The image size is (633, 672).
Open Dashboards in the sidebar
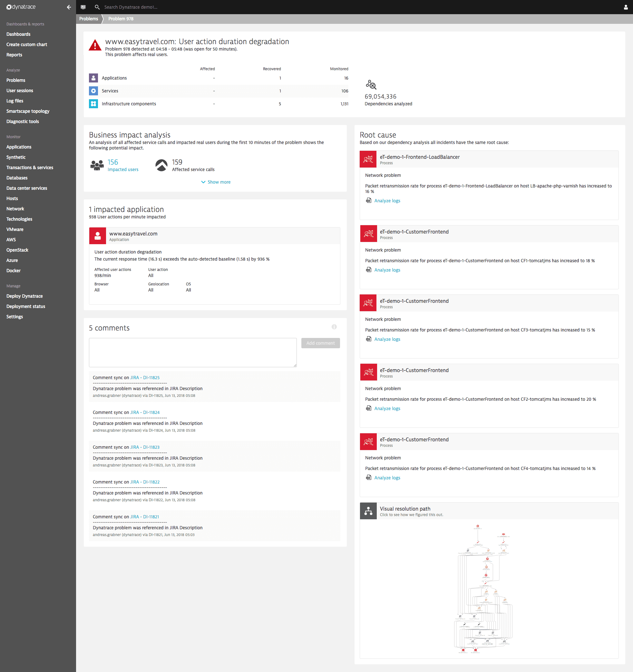click(18, 34)
